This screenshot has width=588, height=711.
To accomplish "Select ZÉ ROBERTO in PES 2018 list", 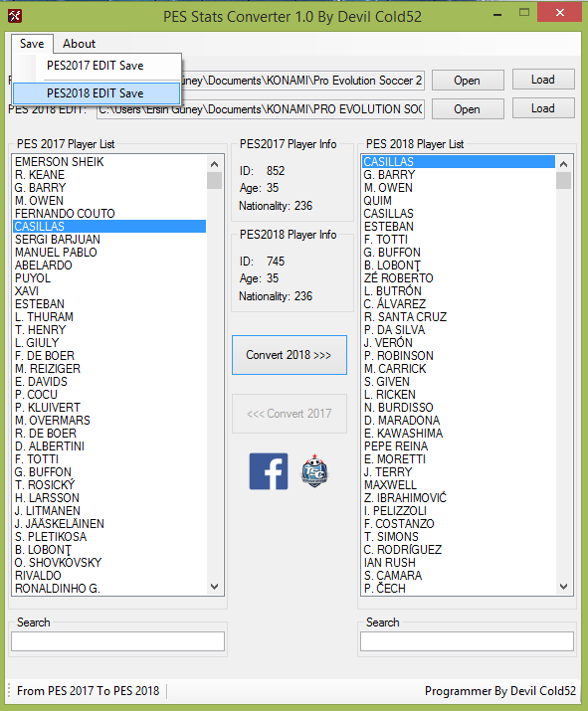I will click(x=459, y=278).
